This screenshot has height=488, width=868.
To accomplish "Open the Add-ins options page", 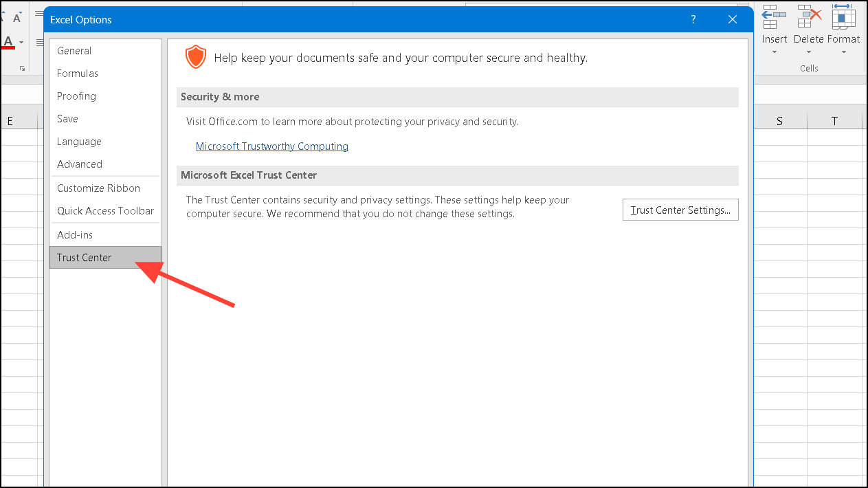I will pos(75,235).
